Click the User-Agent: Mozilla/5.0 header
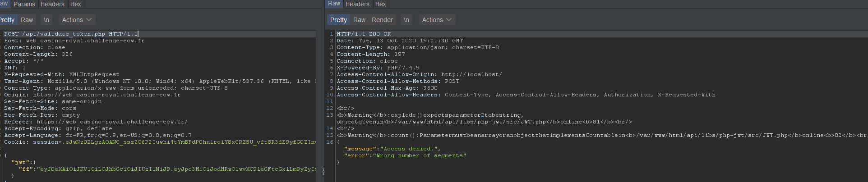Image resolution: width=868 pixels, height=182 pixels. pyautogui.click(x=160, y=81)
